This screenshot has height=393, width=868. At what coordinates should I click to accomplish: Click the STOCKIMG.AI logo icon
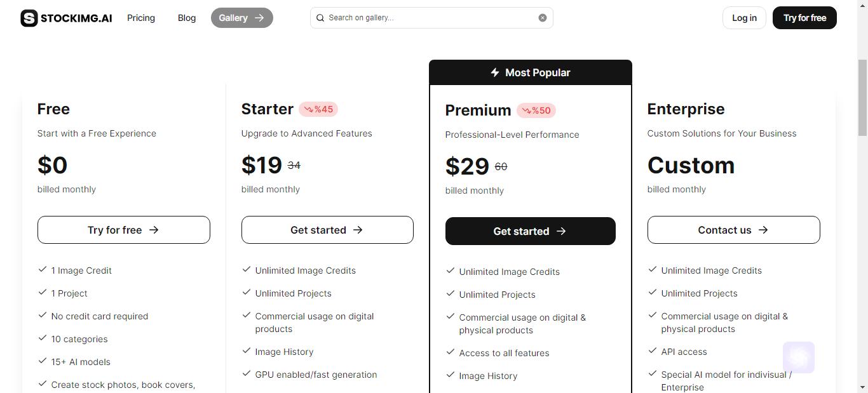pos(29,18)
